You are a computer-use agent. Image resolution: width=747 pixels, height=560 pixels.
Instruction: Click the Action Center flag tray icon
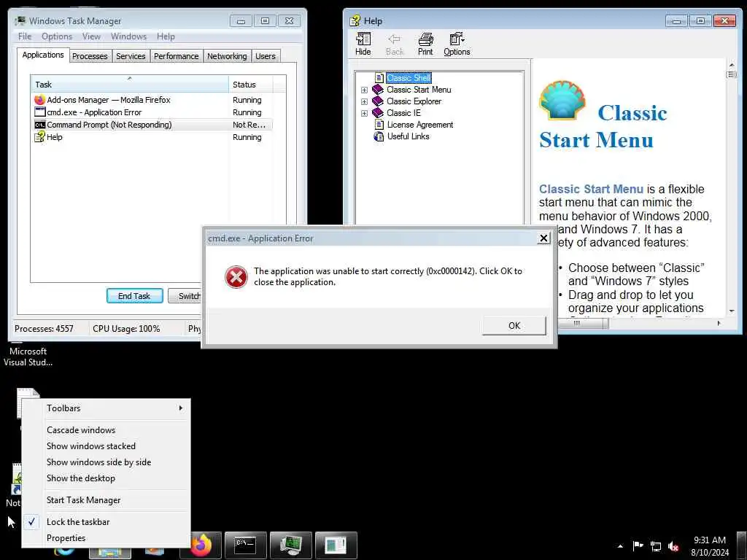(638, 546)
